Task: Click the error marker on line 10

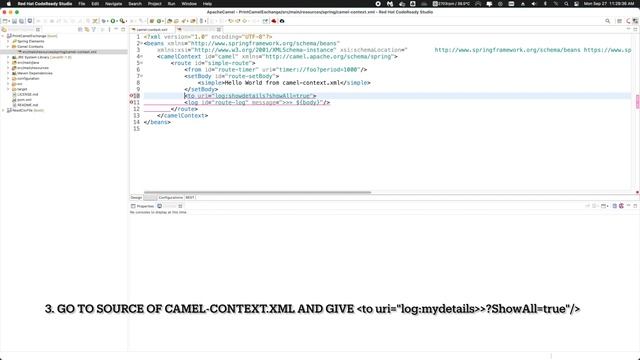Action: point(131,96)
